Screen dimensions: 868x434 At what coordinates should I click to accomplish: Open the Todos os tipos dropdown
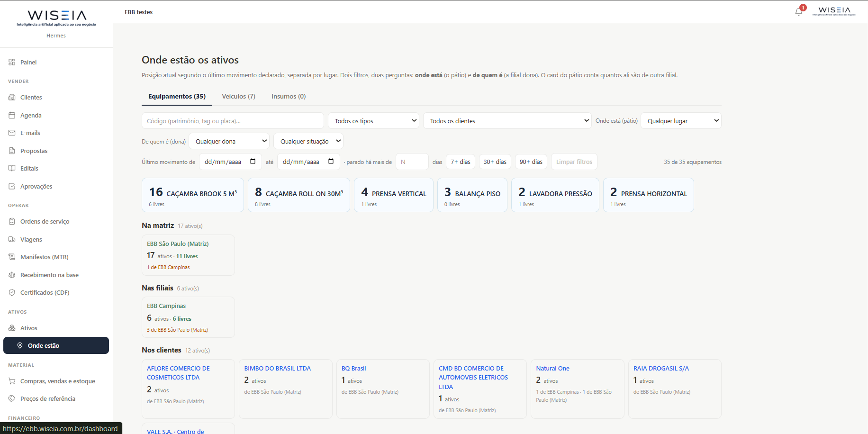click(373, 121)
